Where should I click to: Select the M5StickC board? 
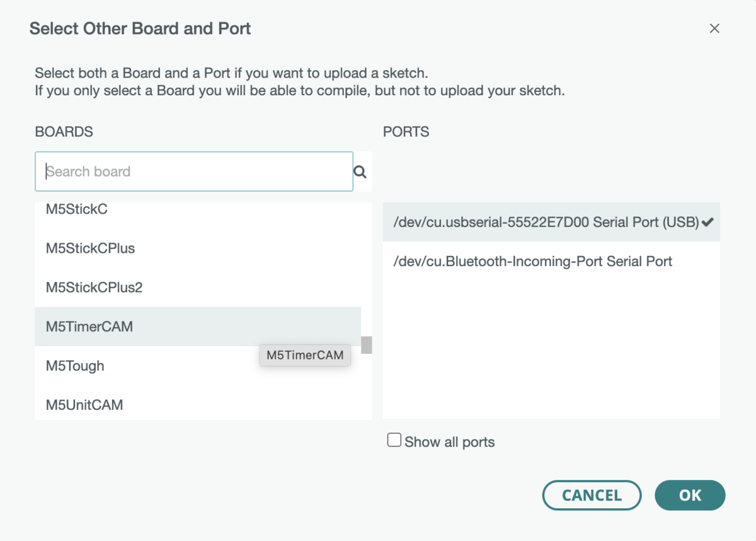pos(77,209)
